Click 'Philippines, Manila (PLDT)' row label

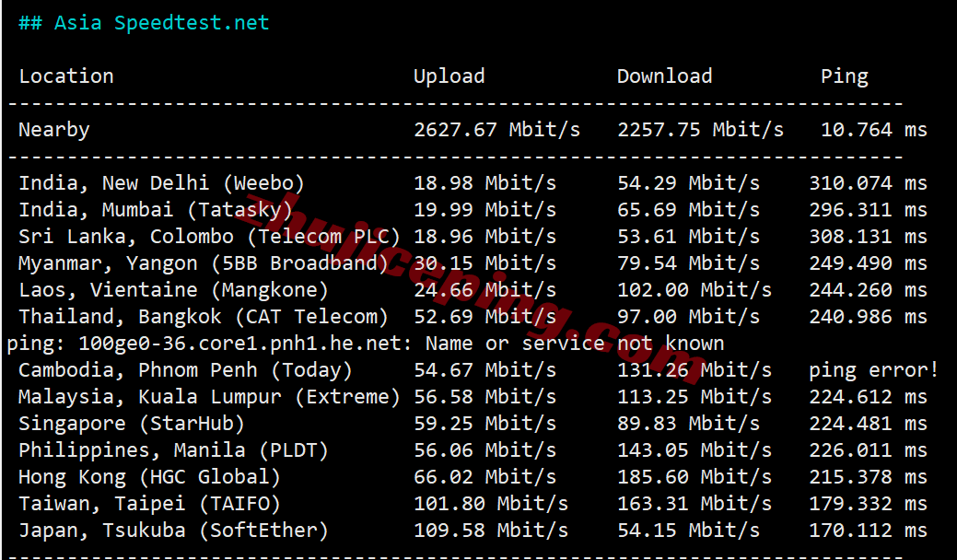pos(173,450)
